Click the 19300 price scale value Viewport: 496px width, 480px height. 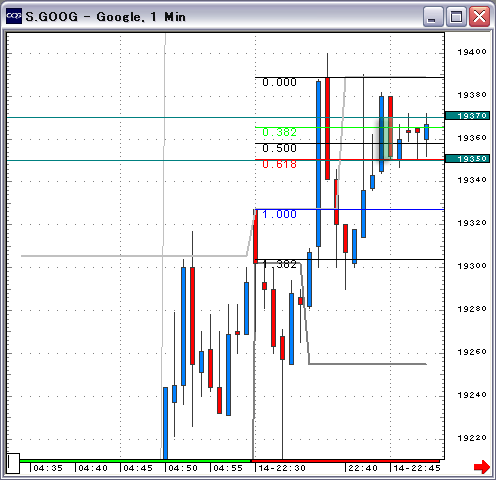pyautogui.click(x=472, y=266)
